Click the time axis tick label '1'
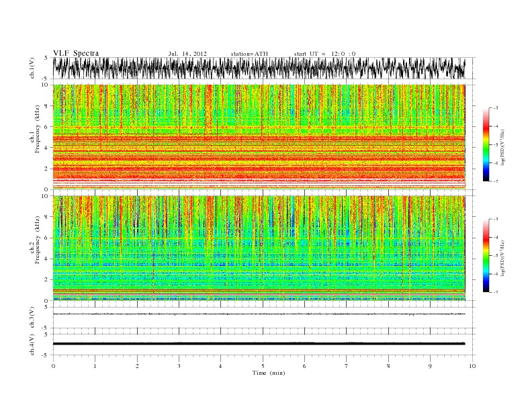The height and width of the screenshot is (411, 532). click(95, 366)
